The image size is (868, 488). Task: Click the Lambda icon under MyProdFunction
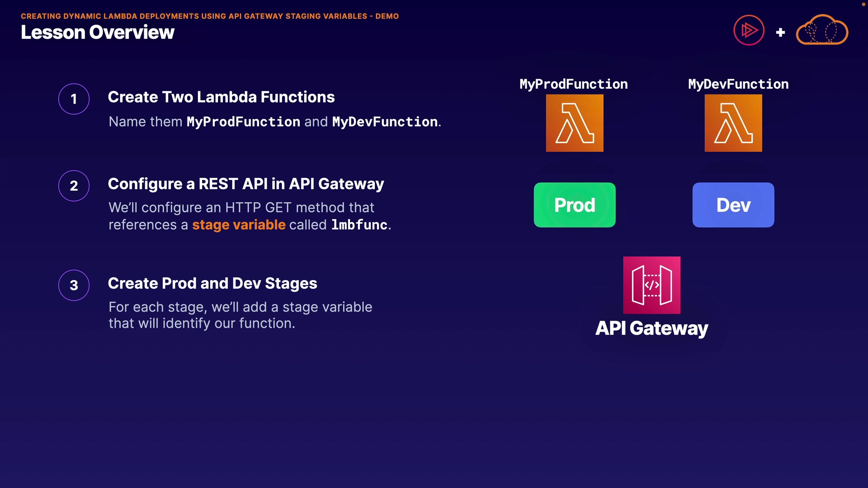575,123
